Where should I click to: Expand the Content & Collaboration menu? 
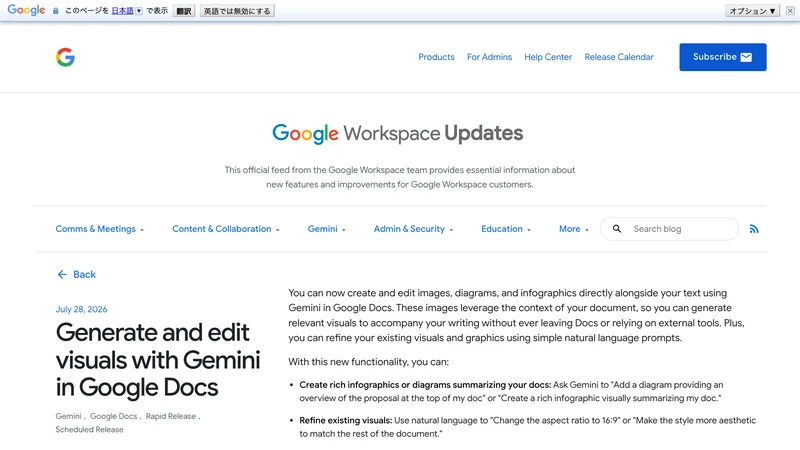(226, 229)
